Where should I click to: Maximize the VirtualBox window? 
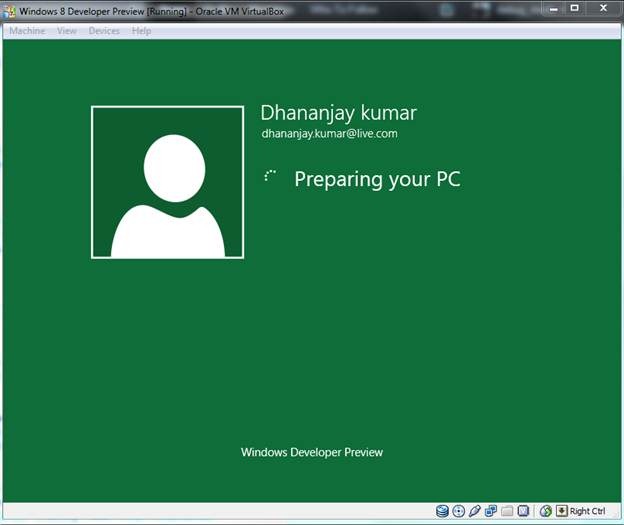[574, 7]
